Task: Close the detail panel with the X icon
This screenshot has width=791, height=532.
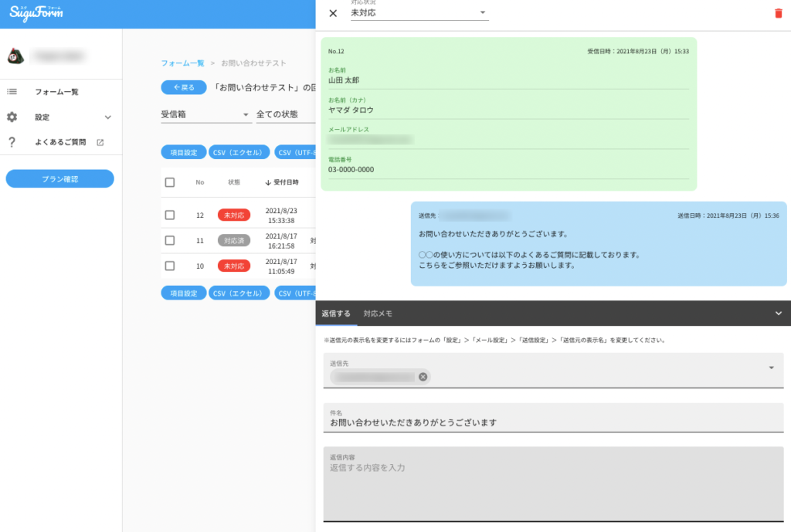Action: coord(333,13)
